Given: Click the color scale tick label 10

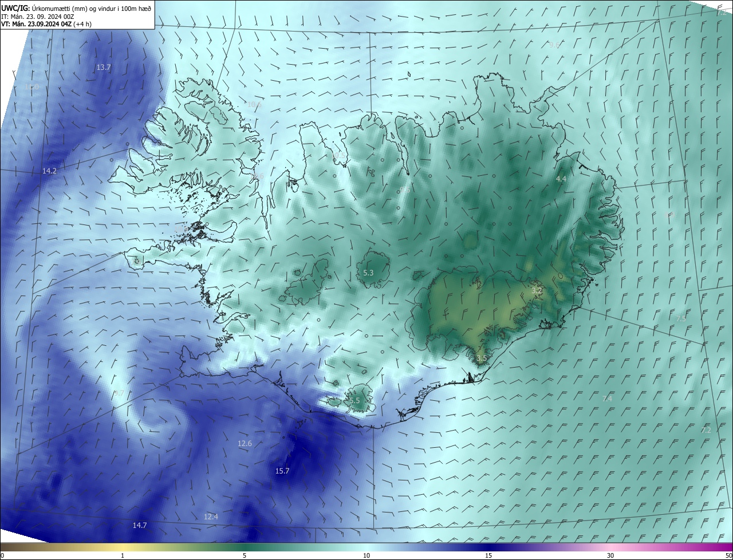Looking at the screenshot, I should click(x=366, y=555).
